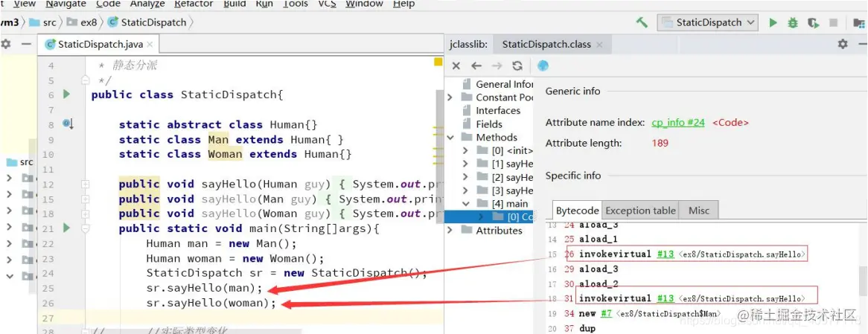Click StaticDispatch breadcrumb in navigation bar
The image size is (868, 334).
(x=147, y=22)
